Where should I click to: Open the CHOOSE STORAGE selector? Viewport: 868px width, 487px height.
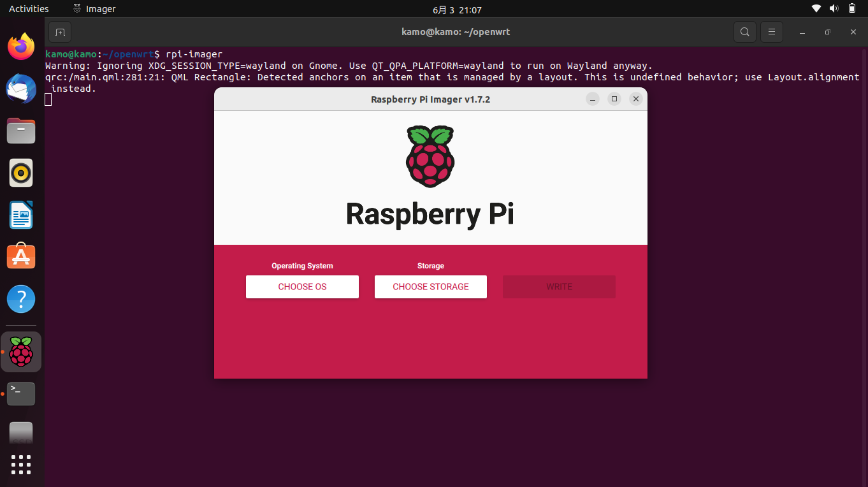point(431,287)
